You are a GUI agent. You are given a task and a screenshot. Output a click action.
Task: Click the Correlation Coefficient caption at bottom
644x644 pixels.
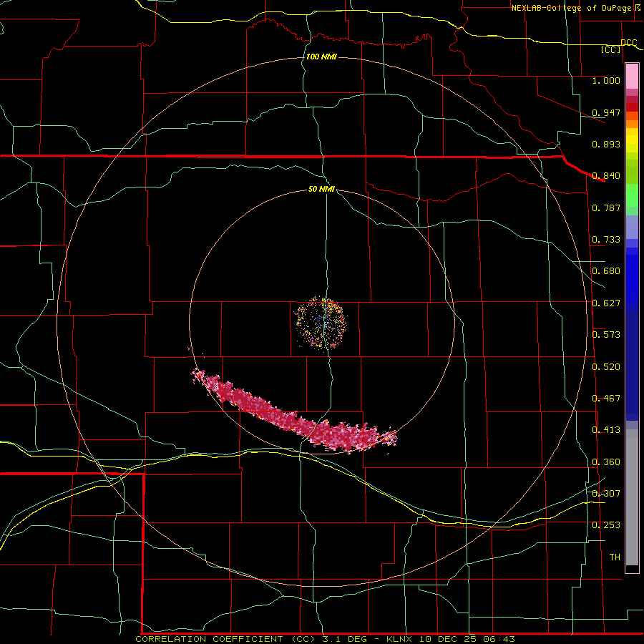[325, 639]
